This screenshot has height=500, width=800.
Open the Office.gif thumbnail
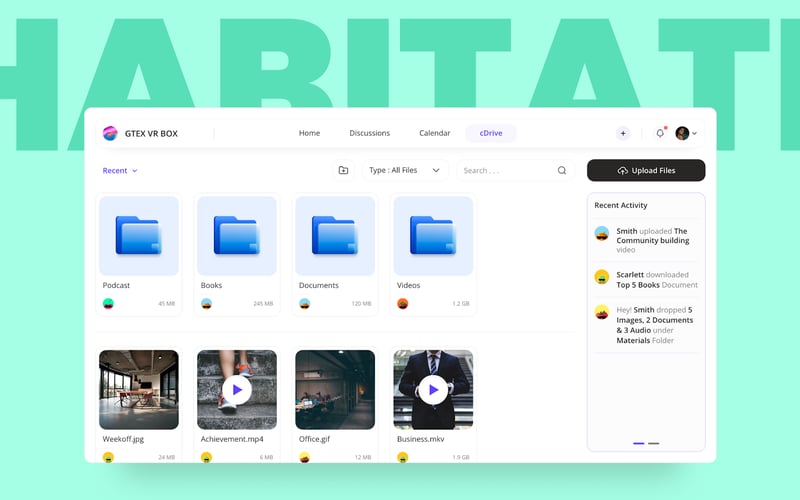335,389
